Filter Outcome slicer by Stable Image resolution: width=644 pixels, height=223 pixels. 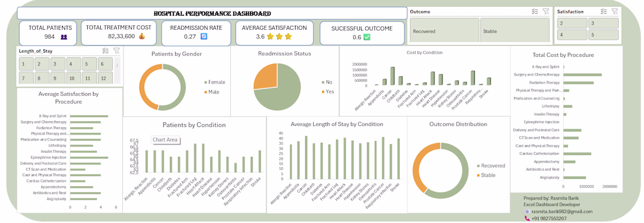click(x=515, y=30)
